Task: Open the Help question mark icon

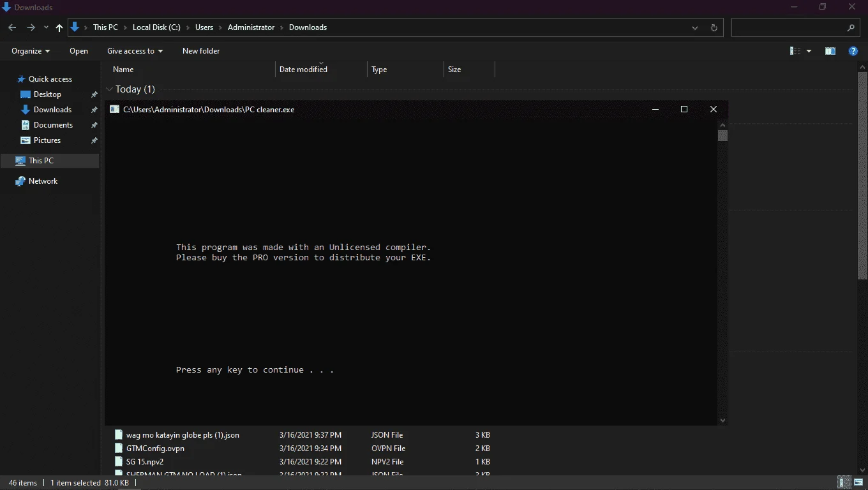Action: tap(853, 51)
